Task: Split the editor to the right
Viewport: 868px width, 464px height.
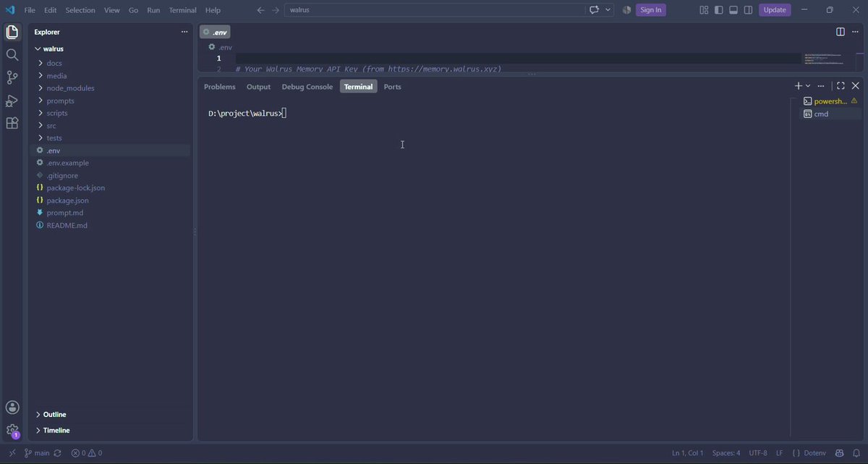Action: 841,32
